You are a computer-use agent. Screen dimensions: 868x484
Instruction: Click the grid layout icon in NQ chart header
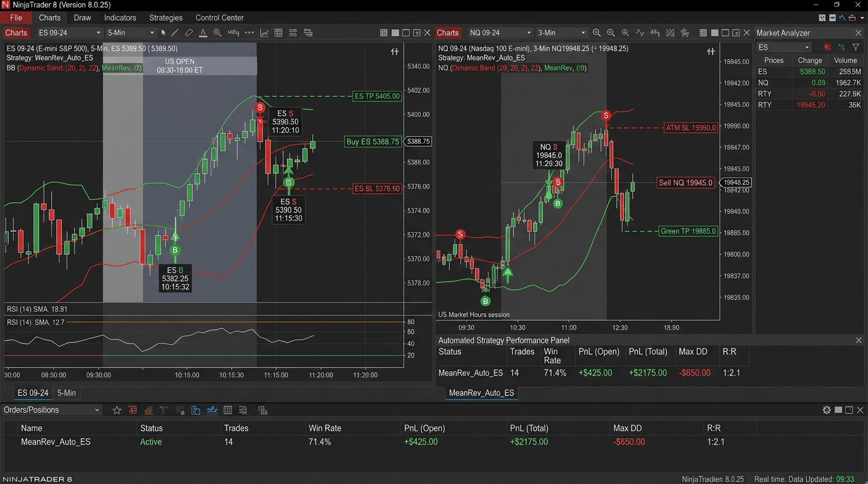(703, 33)
